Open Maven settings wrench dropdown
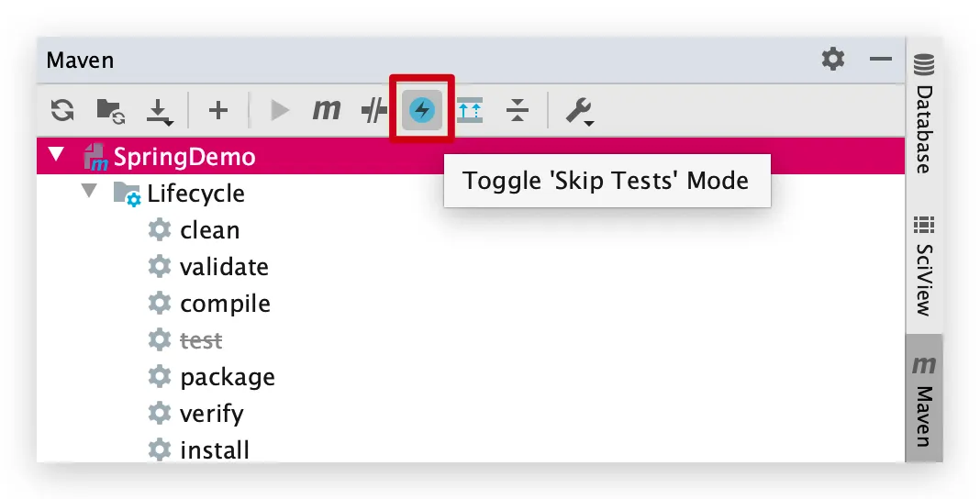Image resolution: width=980 pixels, height=499 pixels. click(579, 112)
